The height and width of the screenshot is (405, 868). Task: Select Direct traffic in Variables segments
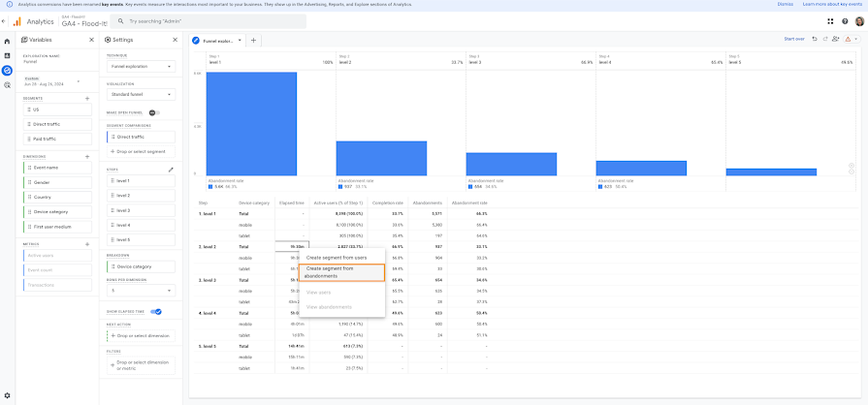[57, 124]
